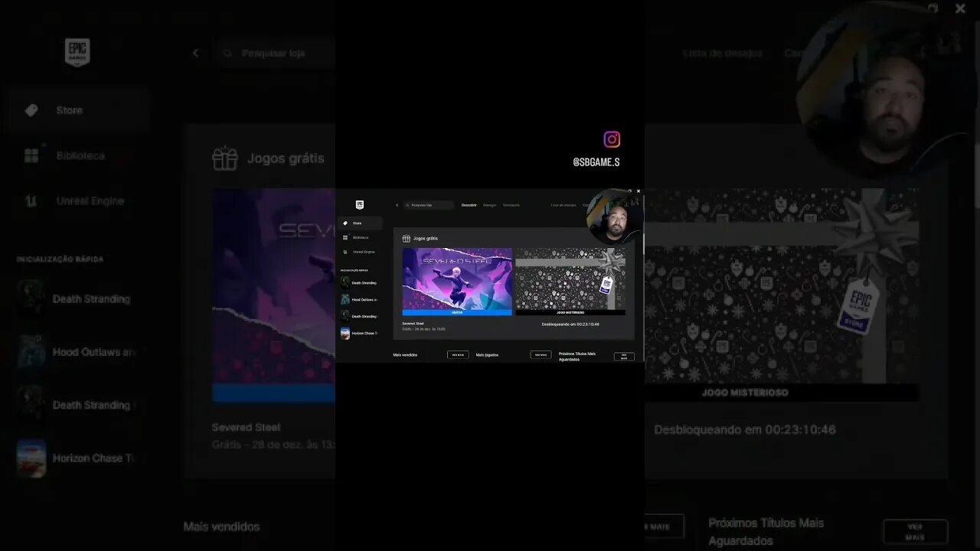The image size is (980, 551).
Task: Click blue GRÁTIS bar in small window
Action: click(457, 312)
